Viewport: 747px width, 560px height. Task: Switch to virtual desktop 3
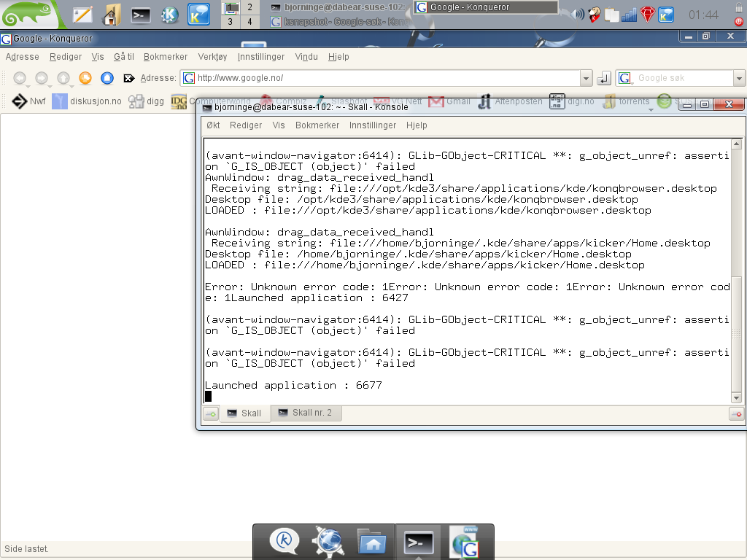[230, 21]
